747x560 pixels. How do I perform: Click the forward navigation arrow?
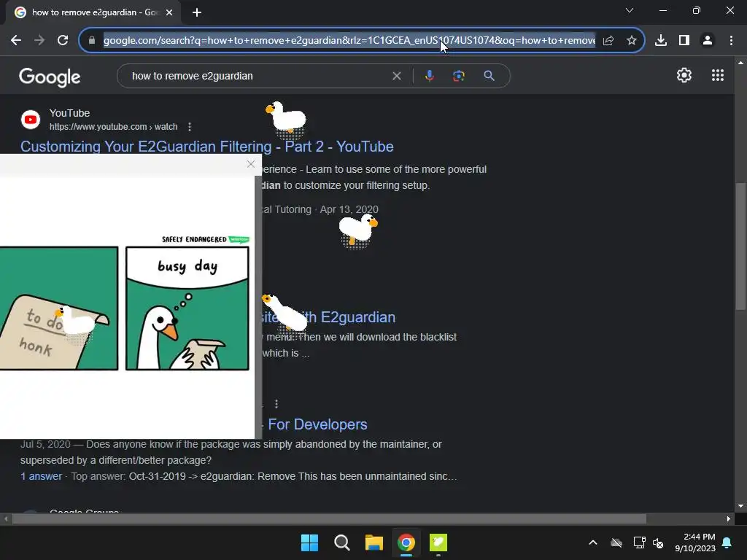tap(39, 41)
